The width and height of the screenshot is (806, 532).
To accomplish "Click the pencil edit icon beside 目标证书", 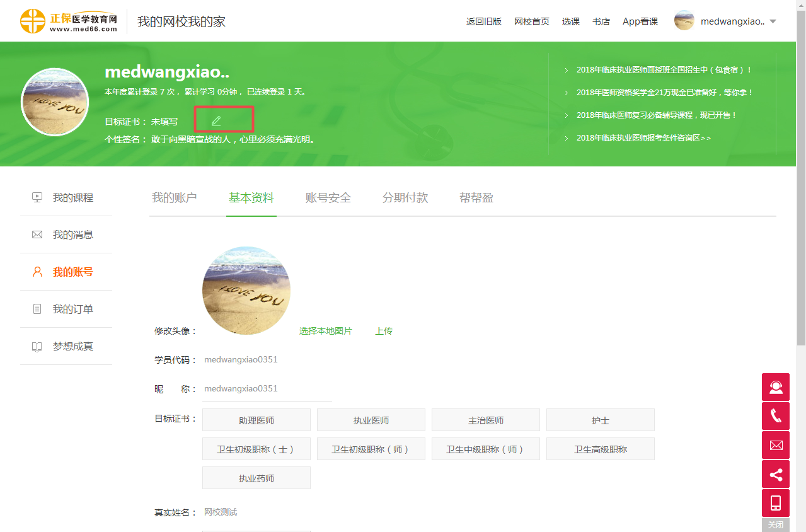I will [x=216, y=120].
